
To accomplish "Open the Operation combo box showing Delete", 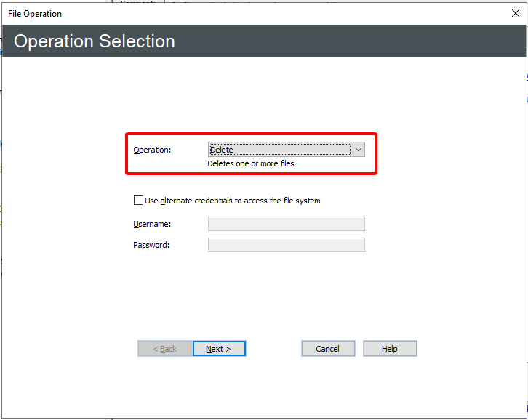I will (x=287, y=150).
